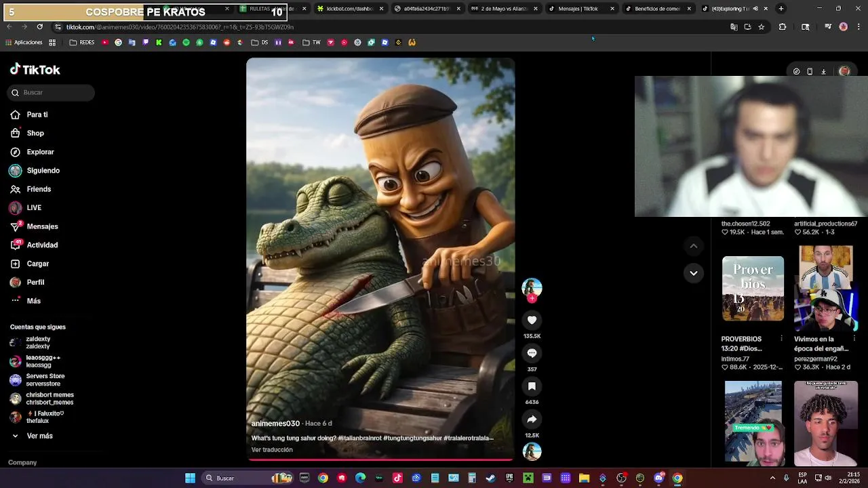Open followed account leaosggg

pos(35,361)
